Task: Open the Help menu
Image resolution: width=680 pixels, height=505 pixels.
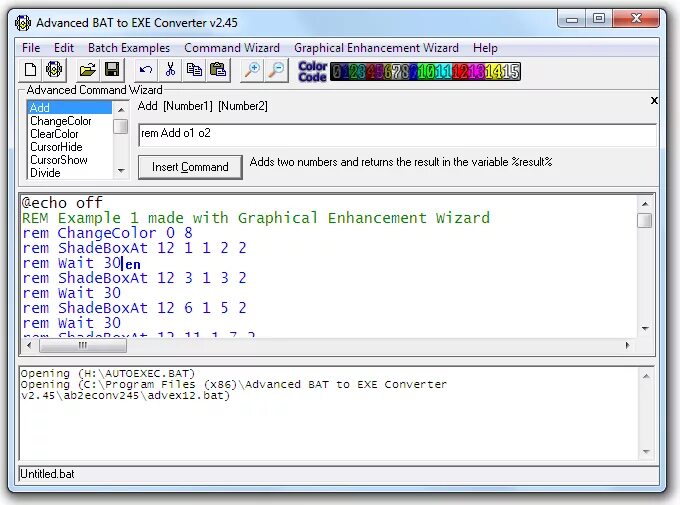Action: [x=485, y=48]
